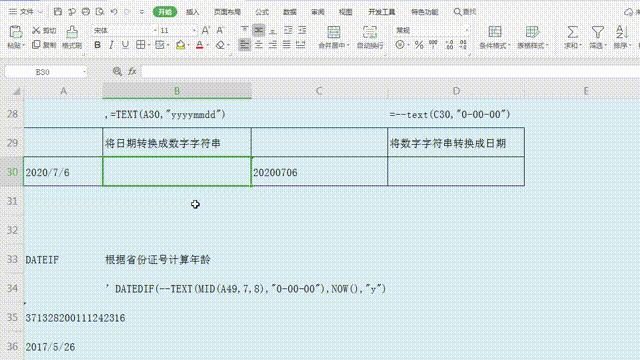Click Table Style (表格样式) icon
Viewport: 640px width, 360px height.
pos(532,32)
